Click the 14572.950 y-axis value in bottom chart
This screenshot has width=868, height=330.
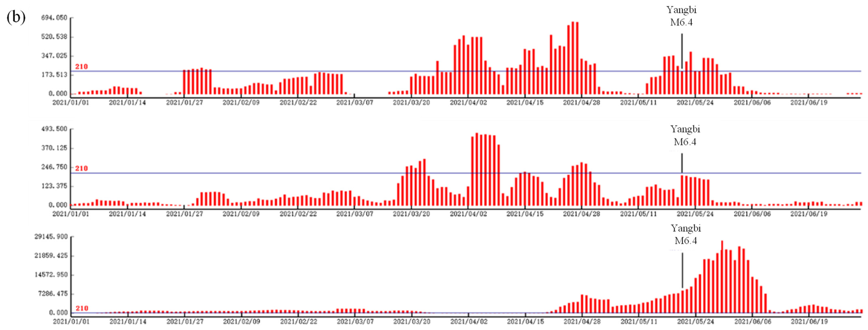pyautogui.click(x=51, y=275)
